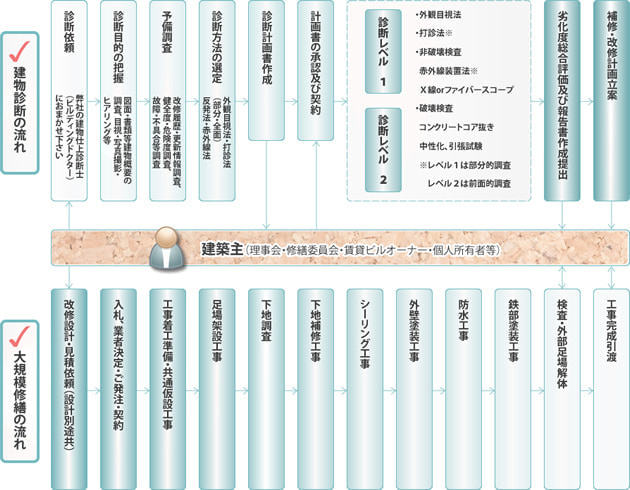Select the 診断計画書作成 step box
This screenshot has height=490, width=630.
pos(266,70)
